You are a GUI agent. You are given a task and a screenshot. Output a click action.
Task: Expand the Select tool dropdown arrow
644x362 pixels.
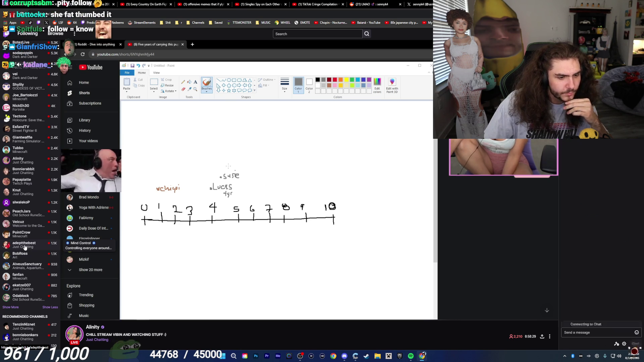[x=154, y=92]
